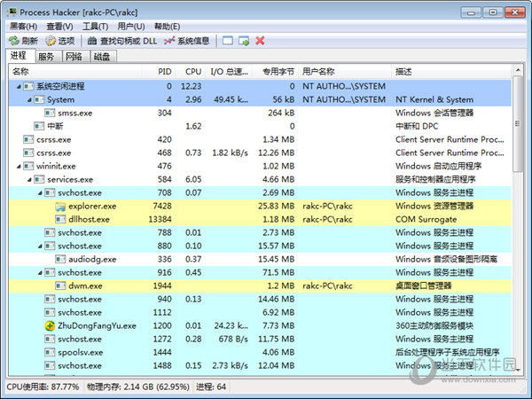
Task: Click icon of svchost.exe PID 1112
Action: pyautogui.click(x=50, y=312)
